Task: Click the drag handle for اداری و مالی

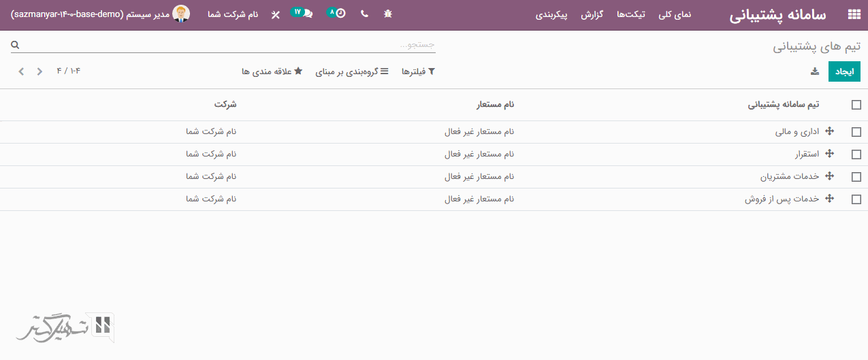Action: coord(829,131)
